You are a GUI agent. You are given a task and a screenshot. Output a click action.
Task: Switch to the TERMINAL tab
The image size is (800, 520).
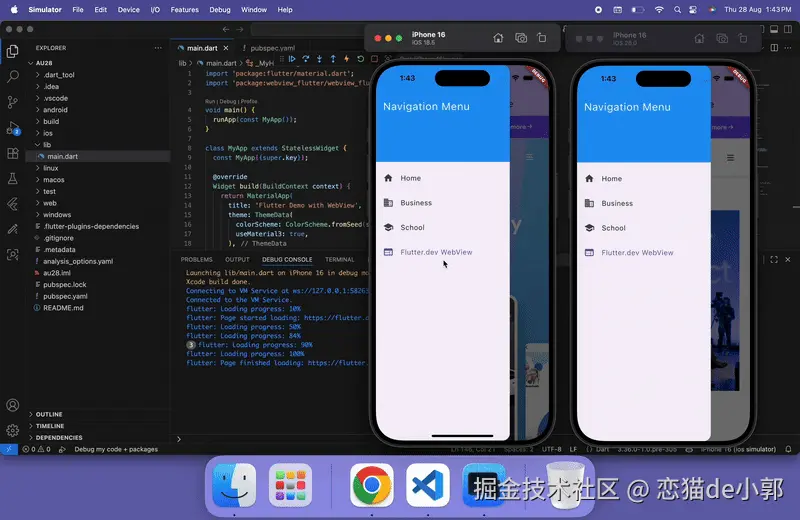click(339, 260)
